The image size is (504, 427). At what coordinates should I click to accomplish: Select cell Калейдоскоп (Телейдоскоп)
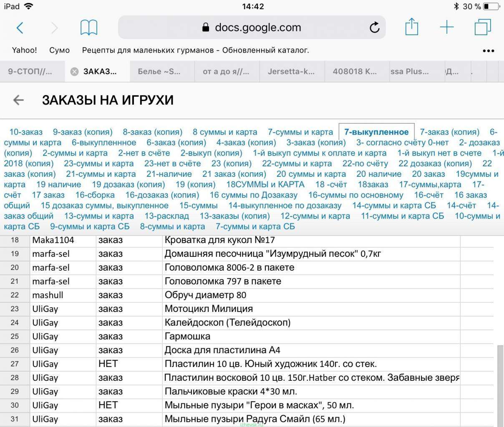311,322
